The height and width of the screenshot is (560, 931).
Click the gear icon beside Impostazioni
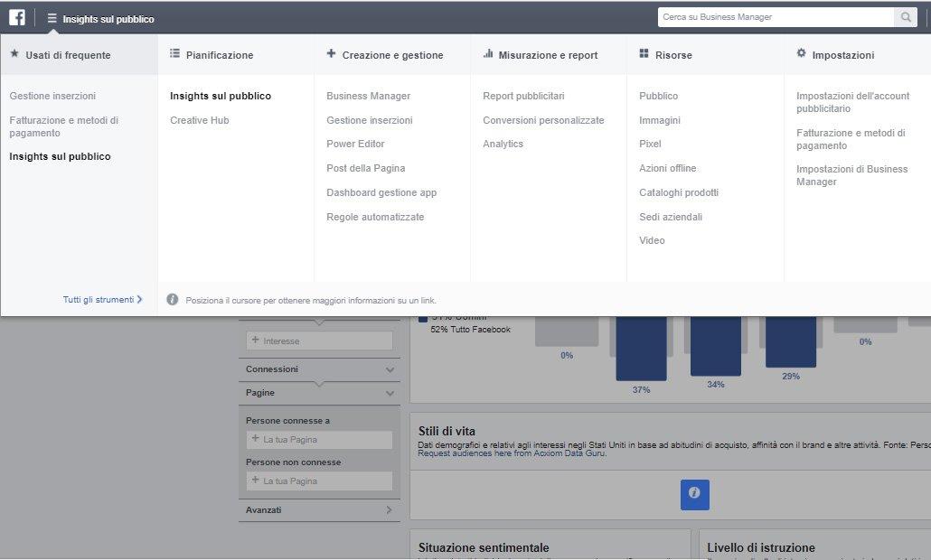(x=801, y=53)
